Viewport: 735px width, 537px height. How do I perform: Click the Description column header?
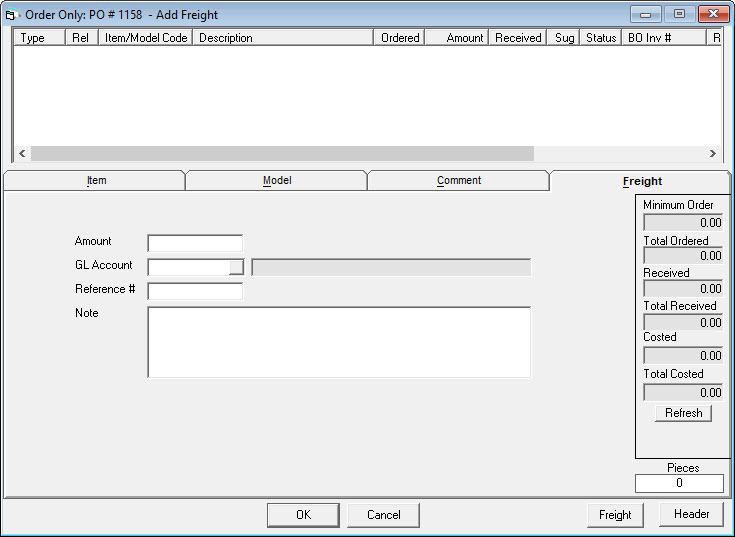pos(283,37)
